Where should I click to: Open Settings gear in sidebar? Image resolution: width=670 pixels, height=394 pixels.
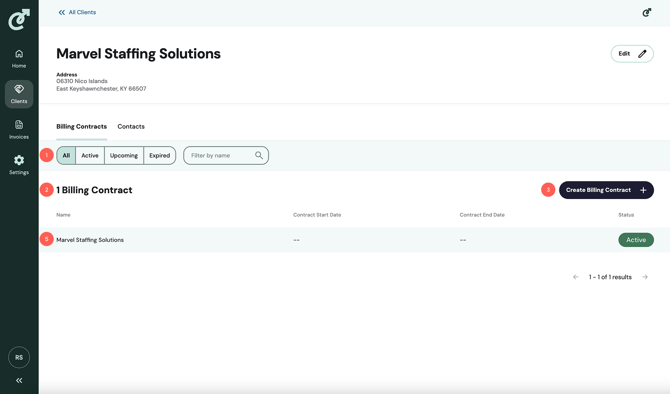click(19, 165)
